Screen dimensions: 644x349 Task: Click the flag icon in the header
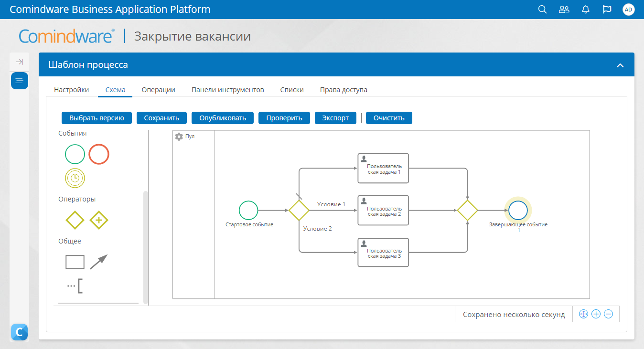(607, 10)
